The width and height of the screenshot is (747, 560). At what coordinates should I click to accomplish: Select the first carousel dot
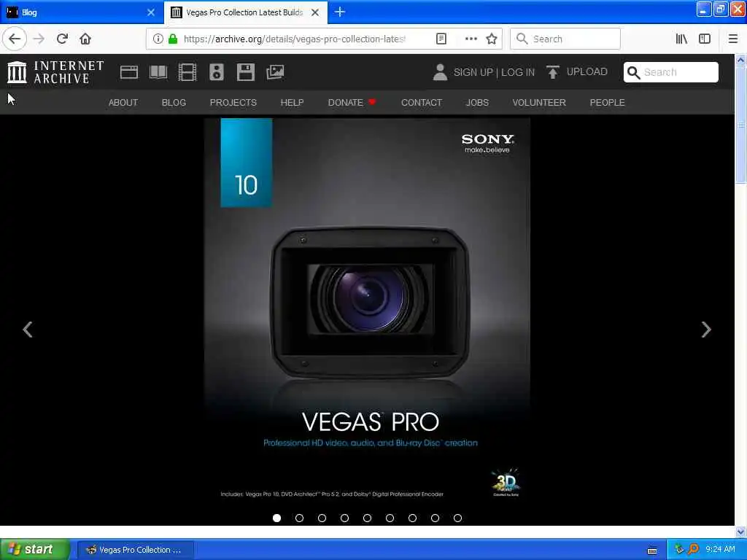tap(276, 518)
